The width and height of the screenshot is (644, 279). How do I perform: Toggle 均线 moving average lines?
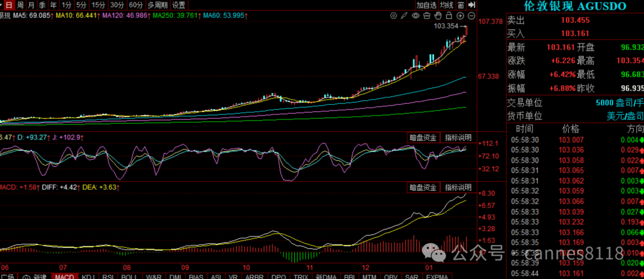tap(447, 5)
